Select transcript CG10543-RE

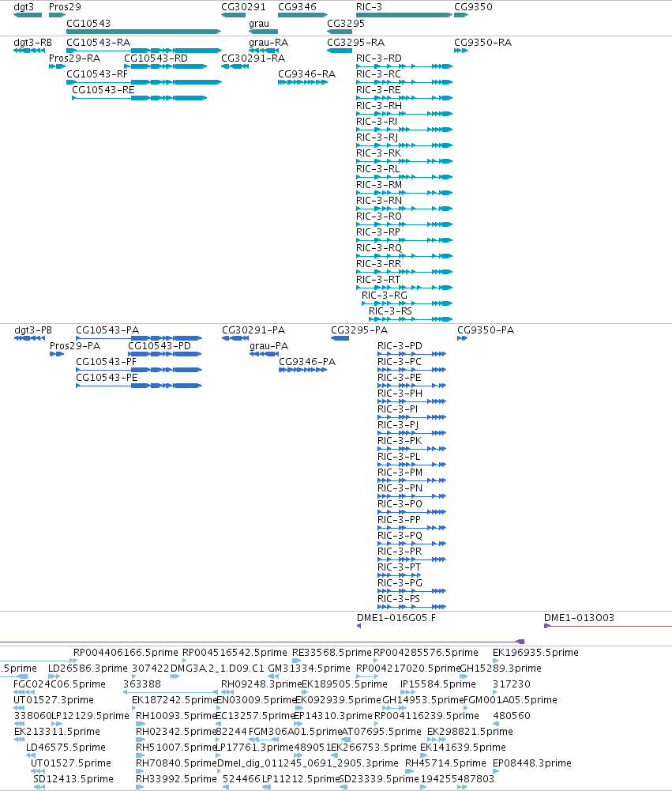coord(140,98)
